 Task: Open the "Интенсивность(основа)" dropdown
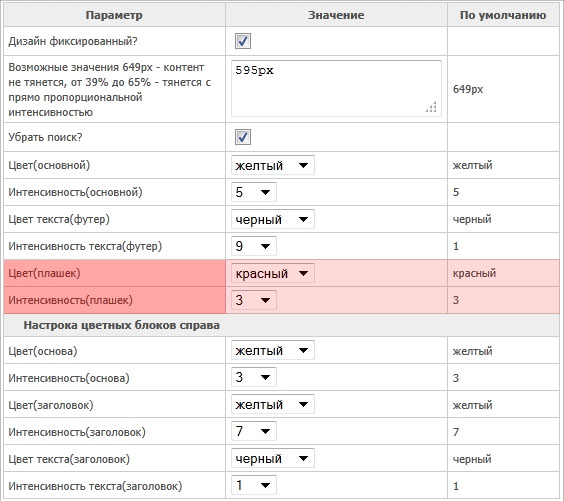(254, 377)
